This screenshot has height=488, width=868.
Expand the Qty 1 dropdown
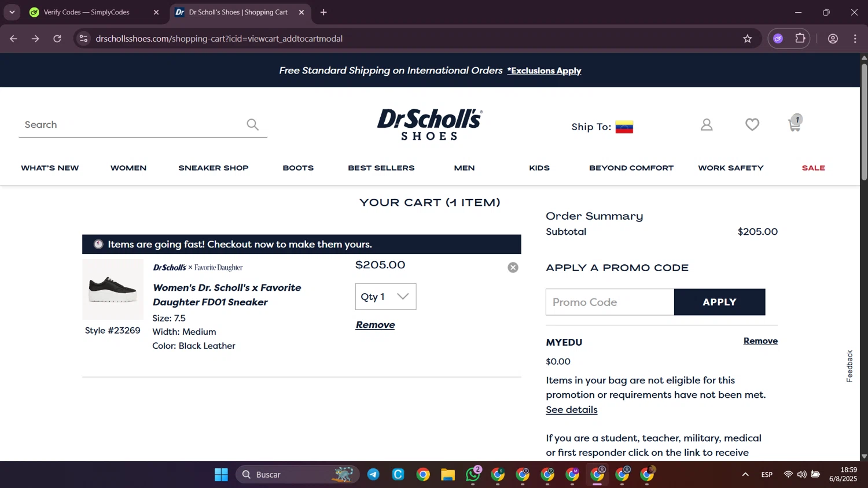point(385,297)
